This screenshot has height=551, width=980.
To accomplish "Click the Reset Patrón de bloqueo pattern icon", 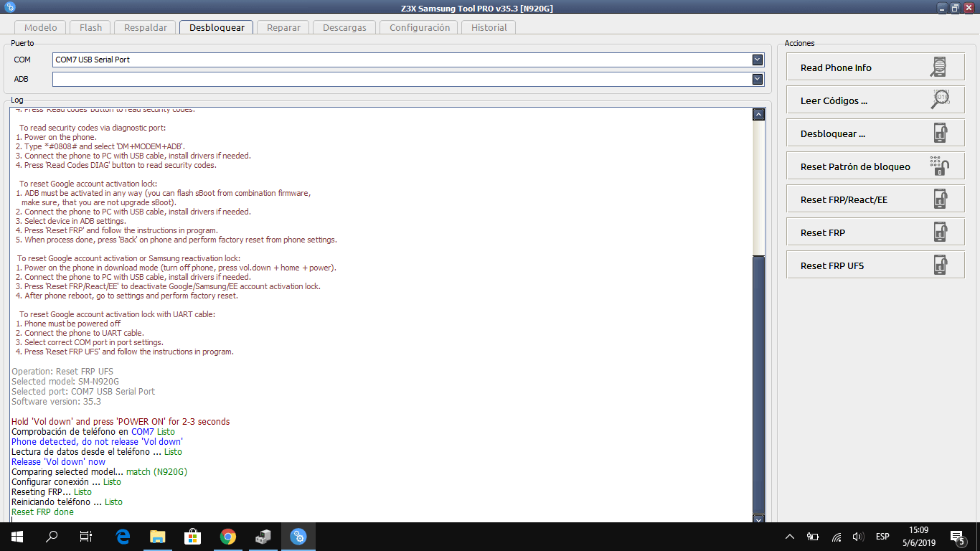I will pyautogui.click(x=940, y=166).
